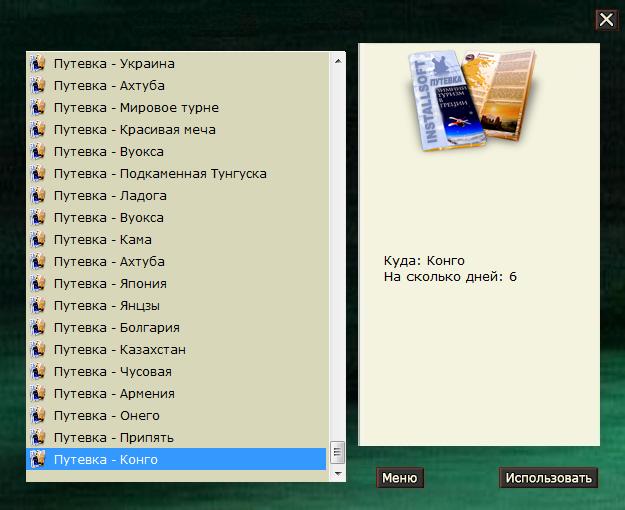This screenshot has height=510, width=625.
Task: Click the icon beside Путевка - Подкаменная Тунгуска
Action: tap(38, 173)
